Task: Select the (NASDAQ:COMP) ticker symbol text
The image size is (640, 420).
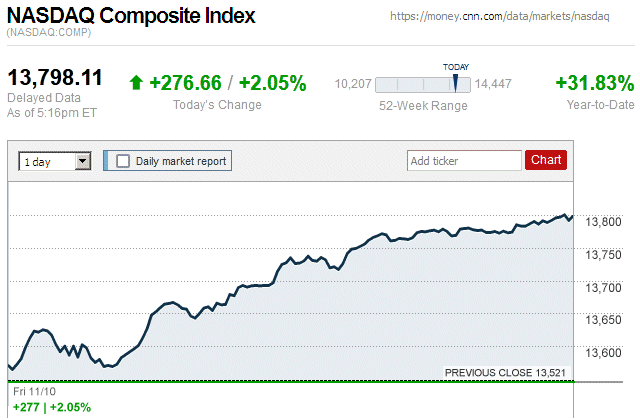Action: click(x=49, y=34)
